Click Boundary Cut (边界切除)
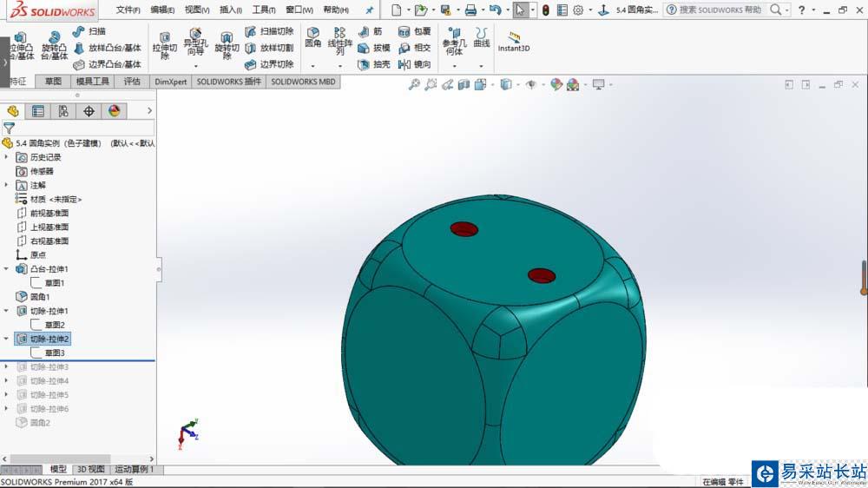Image resolution: width=868 pixels, height=488 pixels. tap(269, 65)
